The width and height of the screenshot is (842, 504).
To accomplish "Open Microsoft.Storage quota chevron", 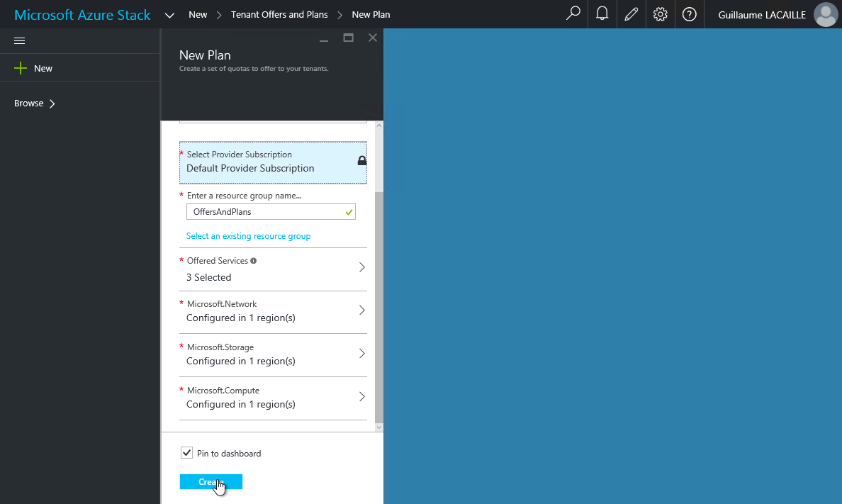I will 362,354.
